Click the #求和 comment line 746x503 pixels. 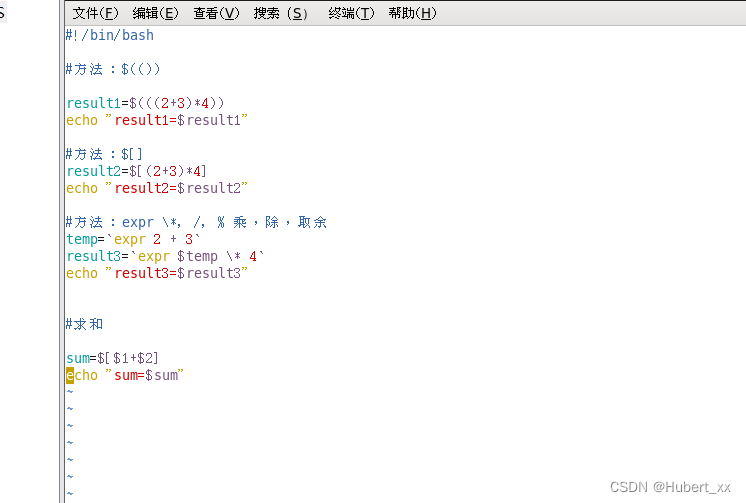pyautogui.click(x=84, y=324)
